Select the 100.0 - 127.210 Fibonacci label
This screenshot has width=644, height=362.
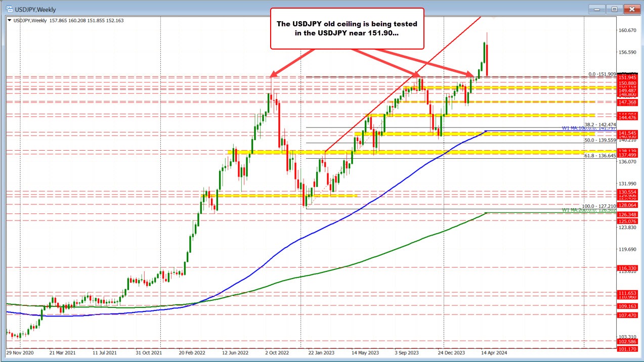(x=599, y=206)
